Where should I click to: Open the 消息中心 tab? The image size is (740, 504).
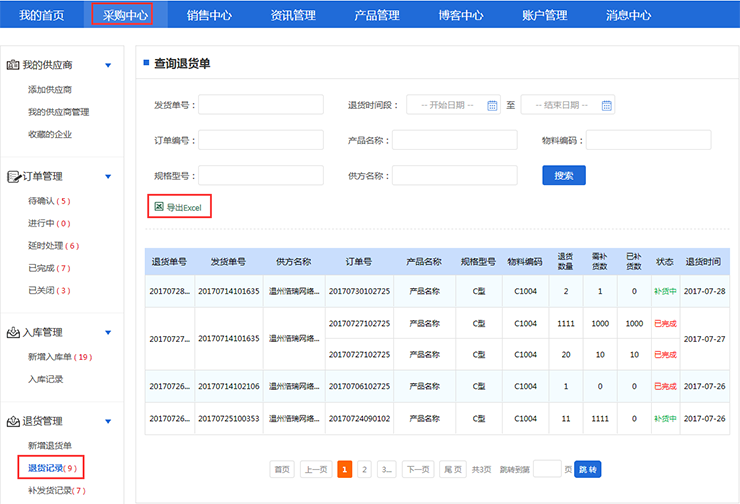(x=628, y=15)
